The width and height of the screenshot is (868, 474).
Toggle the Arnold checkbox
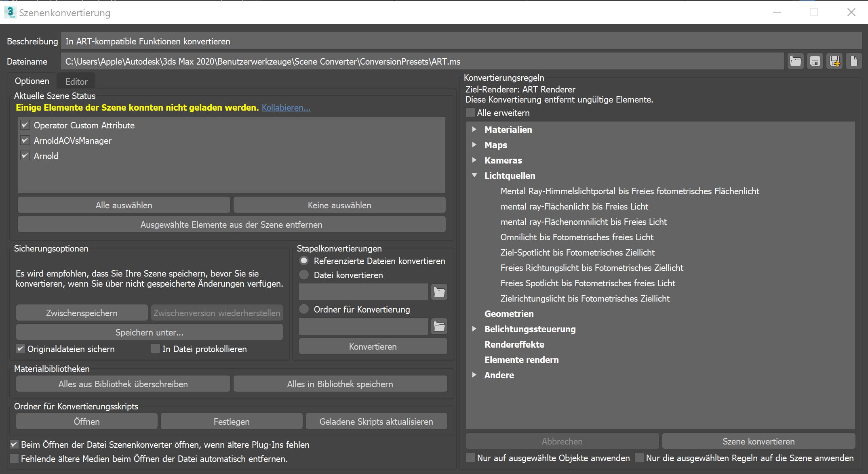(x=25, y=156)
